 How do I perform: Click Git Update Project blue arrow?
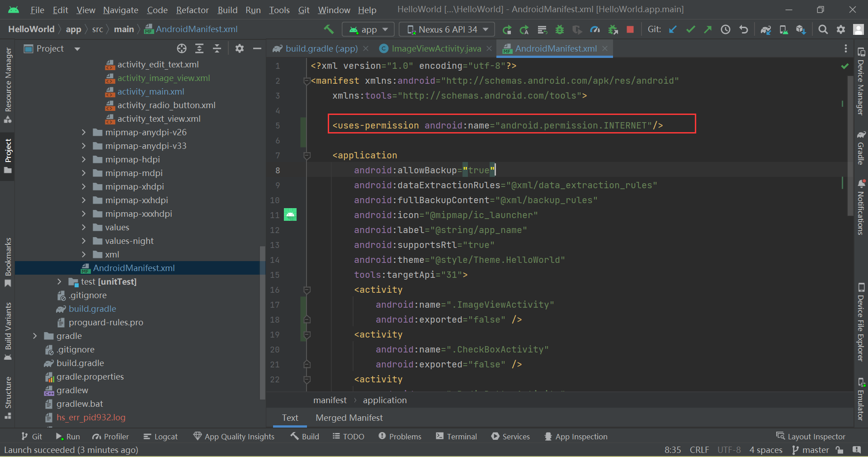click(673, 29)
